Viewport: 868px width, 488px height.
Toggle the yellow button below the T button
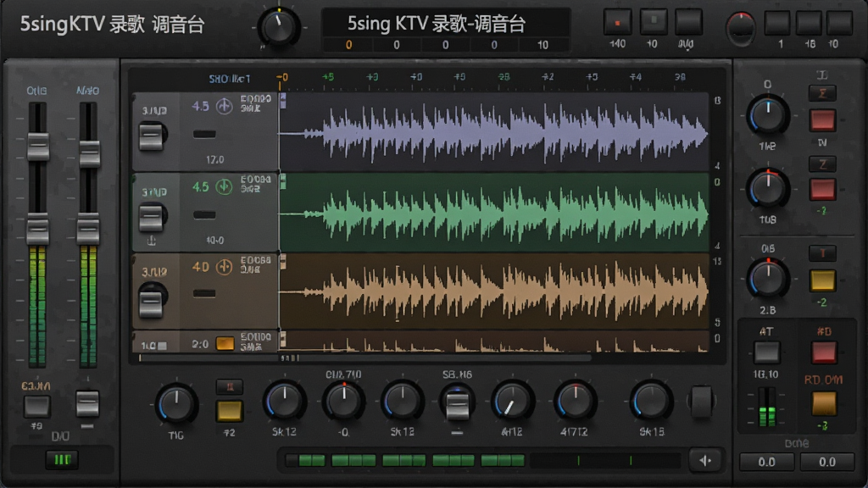click(822, 280)
